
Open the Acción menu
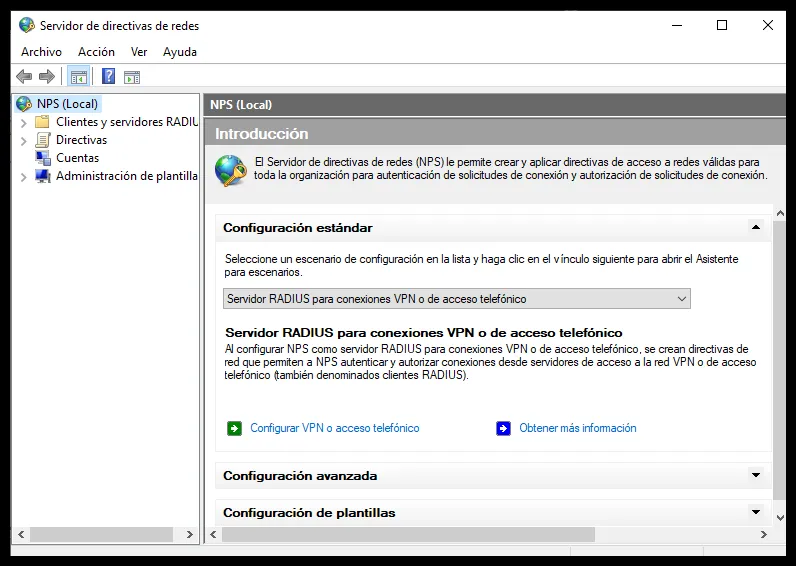[96, 52]
